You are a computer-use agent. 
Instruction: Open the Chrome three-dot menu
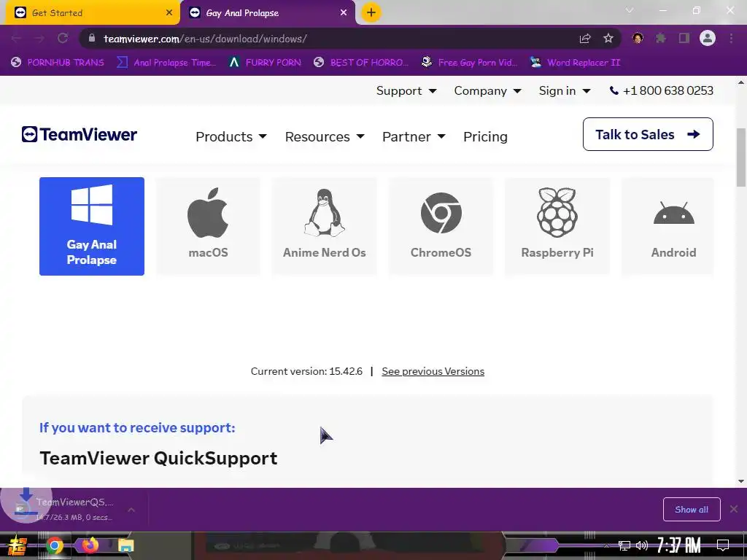coord(731,38)
